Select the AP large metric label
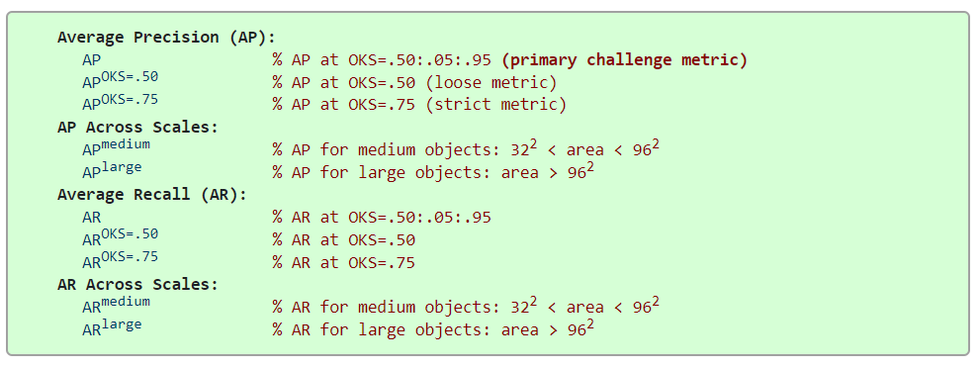Viewport: 980px width, 368px height. [112, 170]
